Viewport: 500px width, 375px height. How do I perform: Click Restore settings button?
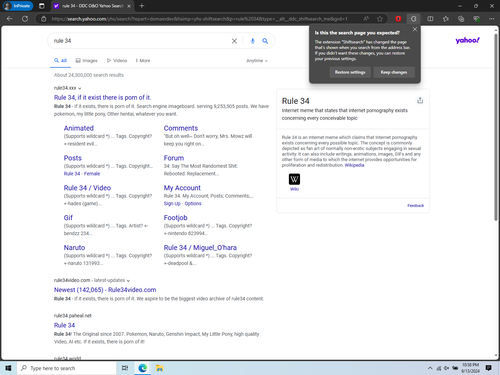(350, 72)
